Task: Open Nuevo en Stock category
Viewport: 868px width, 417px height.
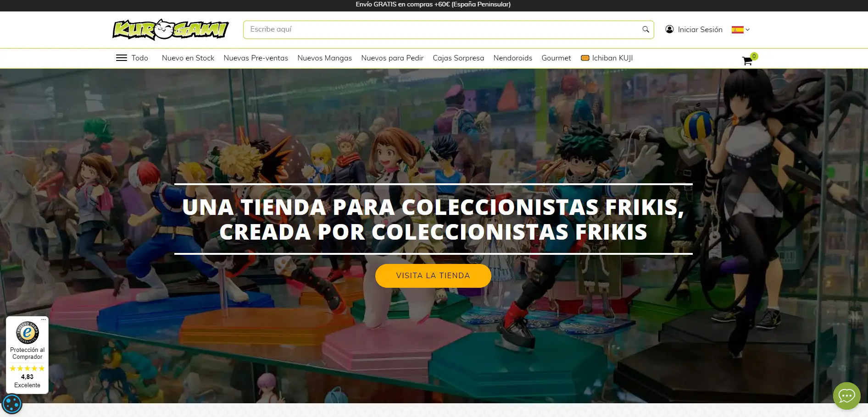Action: point(188,58)
